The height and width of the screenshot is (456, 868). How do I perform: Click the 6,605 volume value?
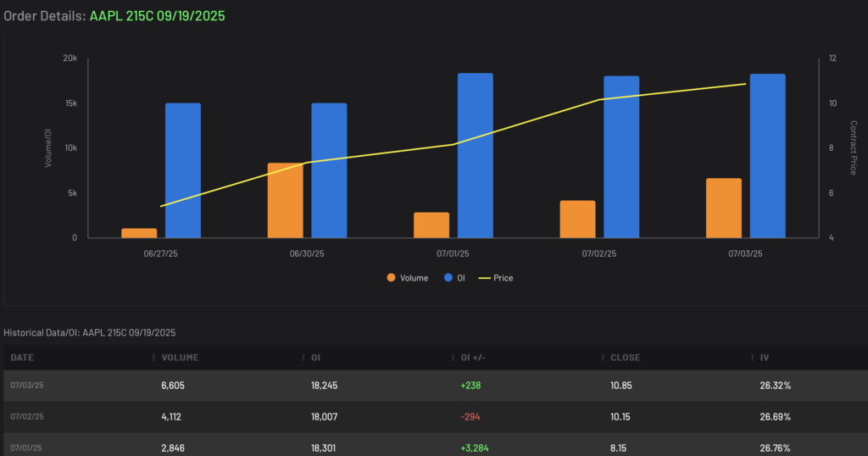(173, 385)
